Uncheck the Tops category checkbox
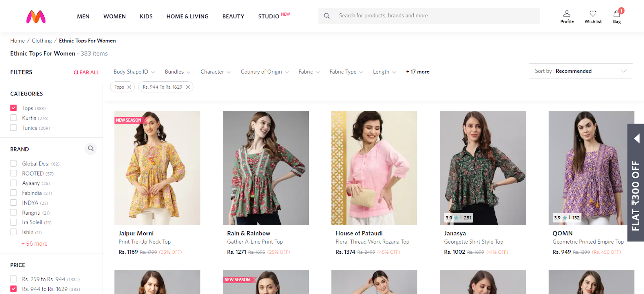 (14, 108)
